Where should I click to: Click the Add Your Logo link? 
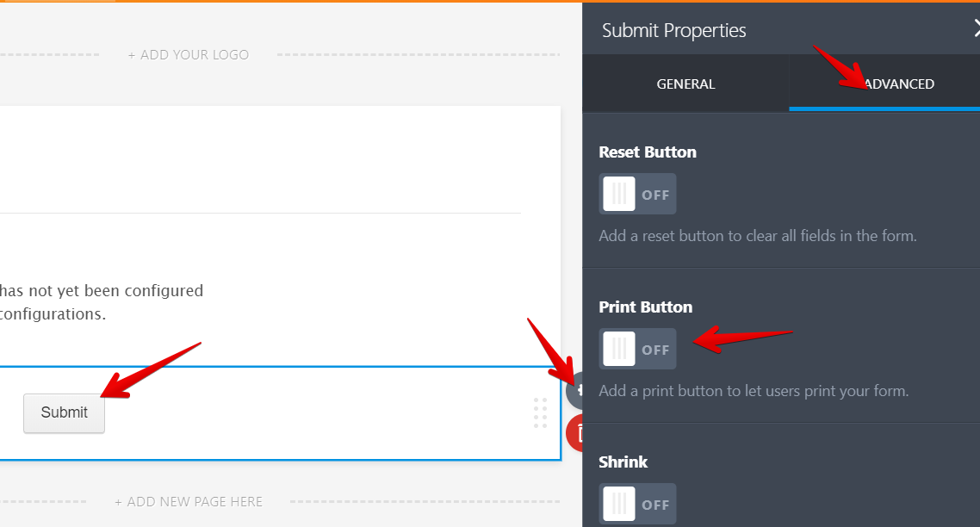pos(188,55)
